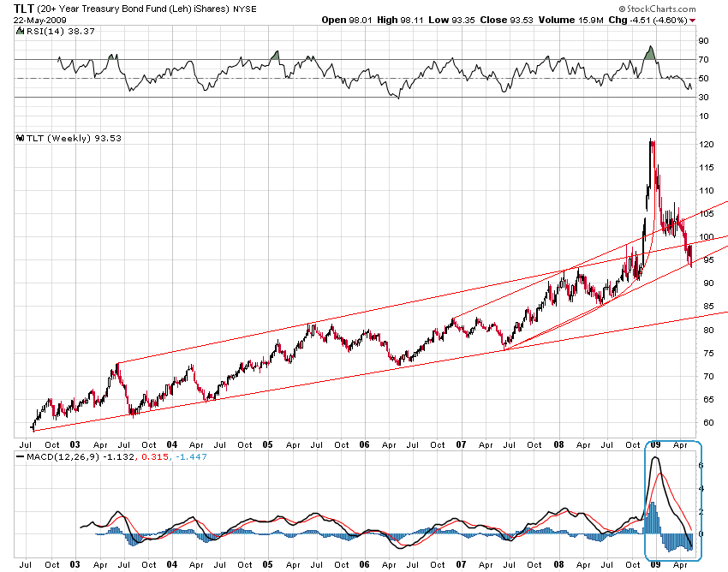This screenshot has height=572, width=728.
Task: Open the StockCharts.com attribution link
Action: pyautogui.click(x=658, y=9)
